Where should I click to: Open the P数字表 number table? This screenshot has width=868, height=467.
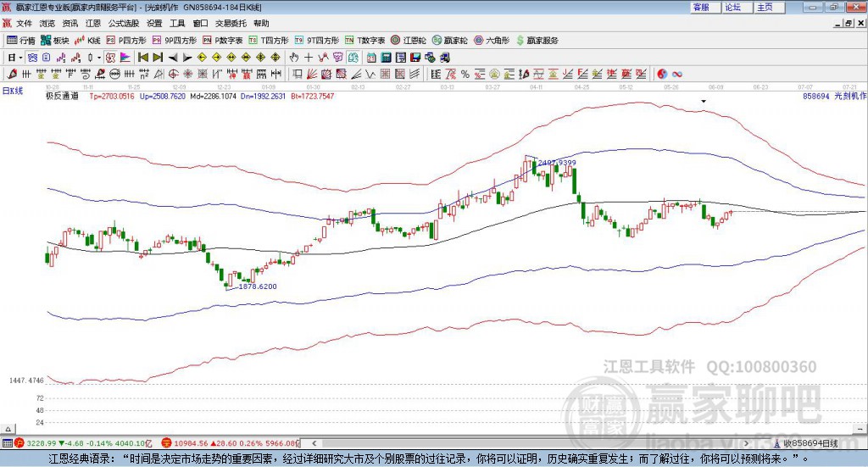click(223, 41)
